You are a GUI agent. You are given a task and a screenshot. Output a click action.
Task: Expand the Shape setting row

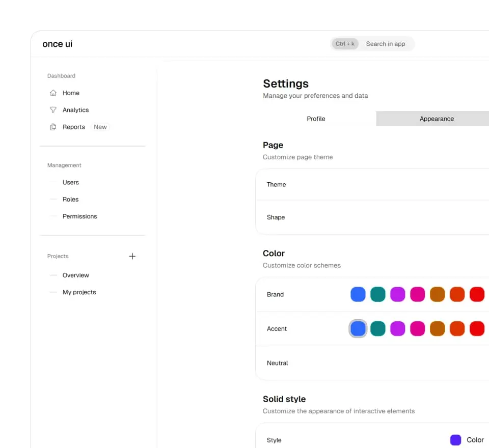tap(372, 217)
